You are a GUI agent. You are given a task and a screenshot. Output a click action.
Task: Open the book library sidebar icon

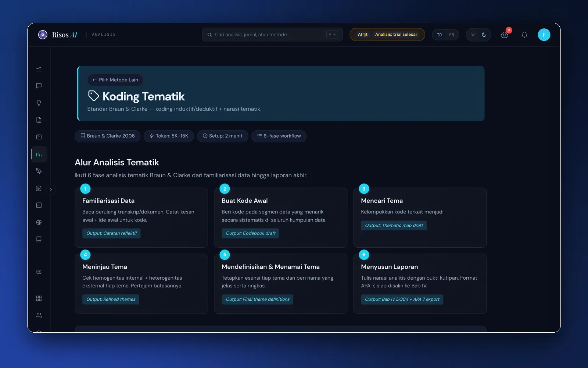pos(39,239)
